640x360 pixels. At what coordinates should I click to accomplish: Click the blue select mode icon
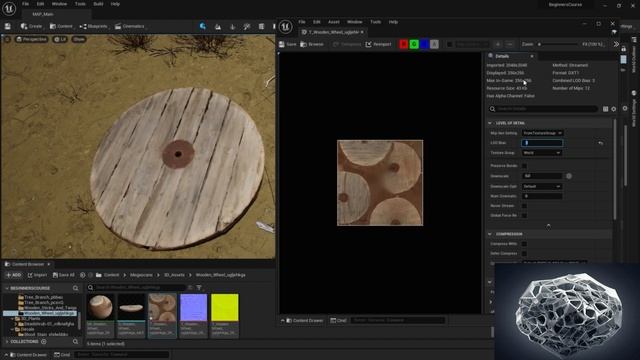[202, 26]
